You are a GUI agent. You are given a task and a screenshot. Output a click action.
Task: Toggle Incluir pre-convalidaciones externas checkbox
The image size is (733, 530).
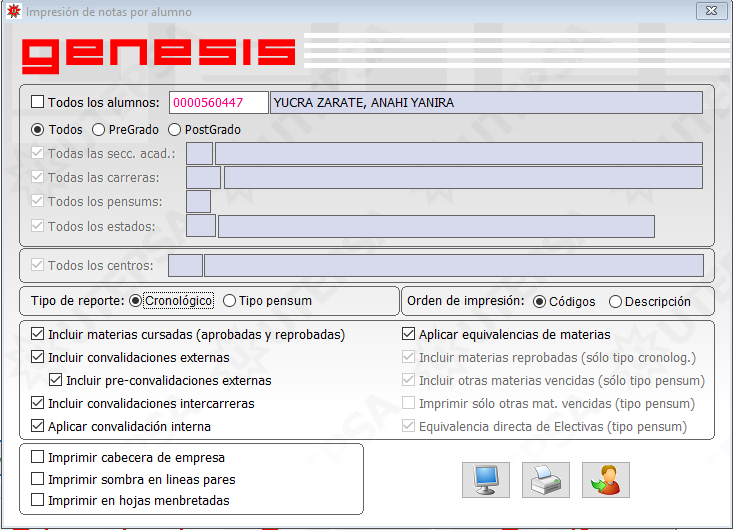pos(55,380)
